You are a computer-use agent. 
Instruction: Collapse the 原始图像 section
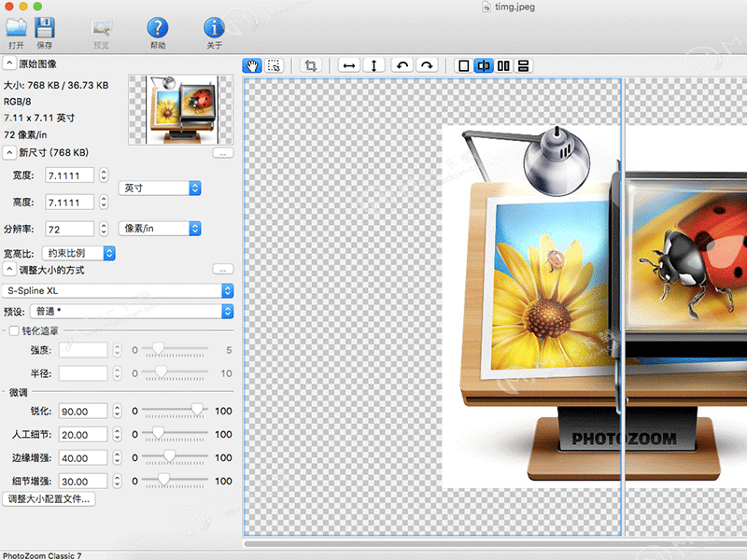click(9, 63)
